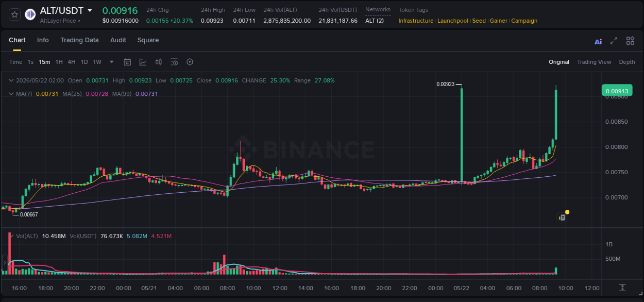Select the 1H interval
The image size is (644, 302).
[x=59, y=62]
